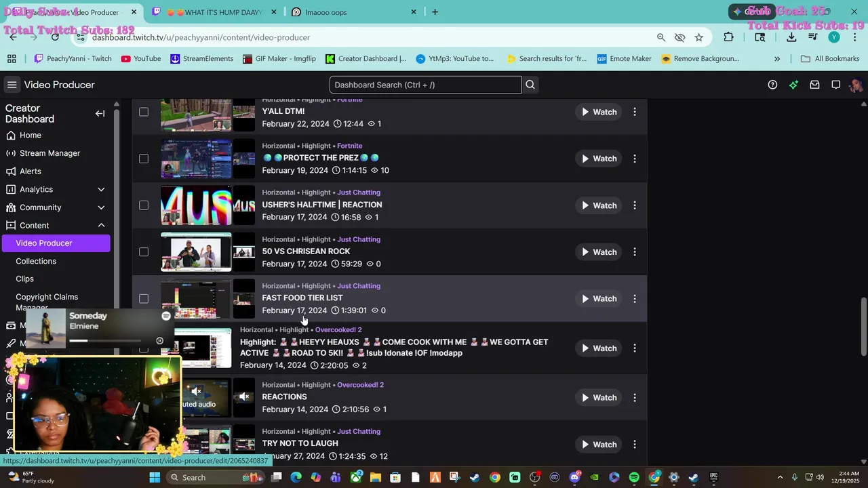Watch the PROTECT THE PREZ highlight
The height and width of the screenshot is (488, 868).
click(599, 159)
